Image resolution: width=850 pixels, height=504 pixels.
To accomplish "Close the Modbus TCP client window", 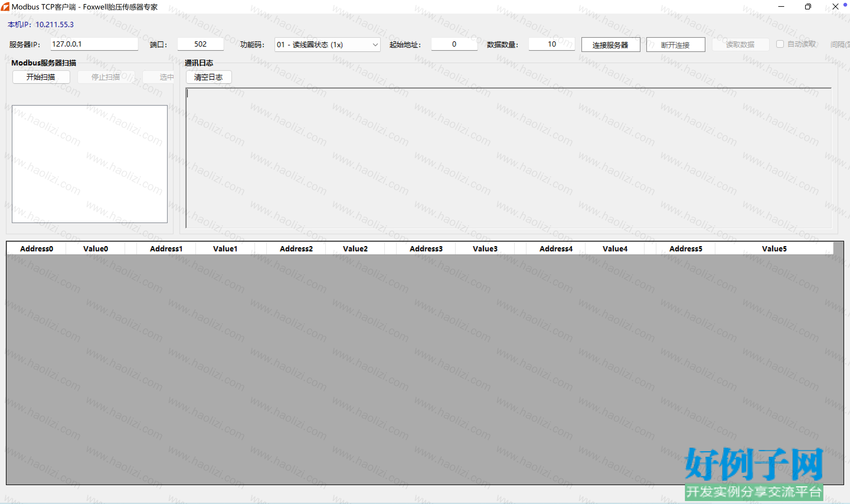I will (835, 6).
